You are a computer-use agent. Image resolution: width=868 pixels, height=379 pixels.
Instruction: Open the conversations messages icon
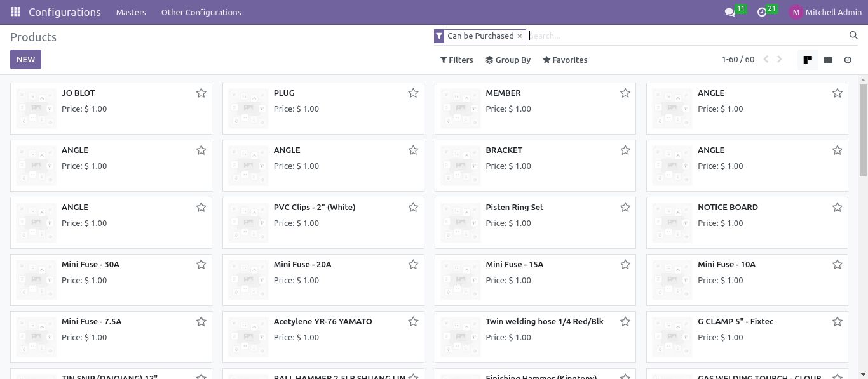click(x=730, y=12)
